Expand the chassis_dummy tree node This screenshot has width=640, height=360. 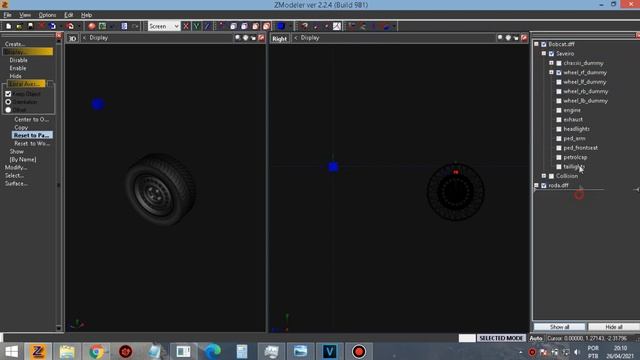pos(551,63)
